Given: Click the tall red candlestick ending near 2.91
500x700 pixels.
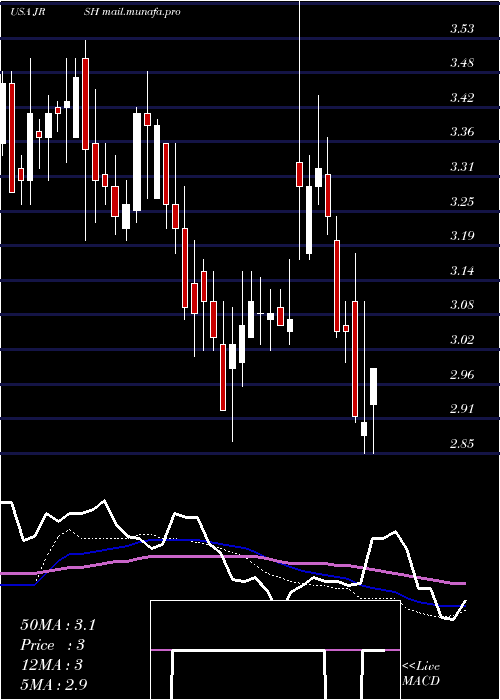Looking at the screenshot, I should (355, 359).
